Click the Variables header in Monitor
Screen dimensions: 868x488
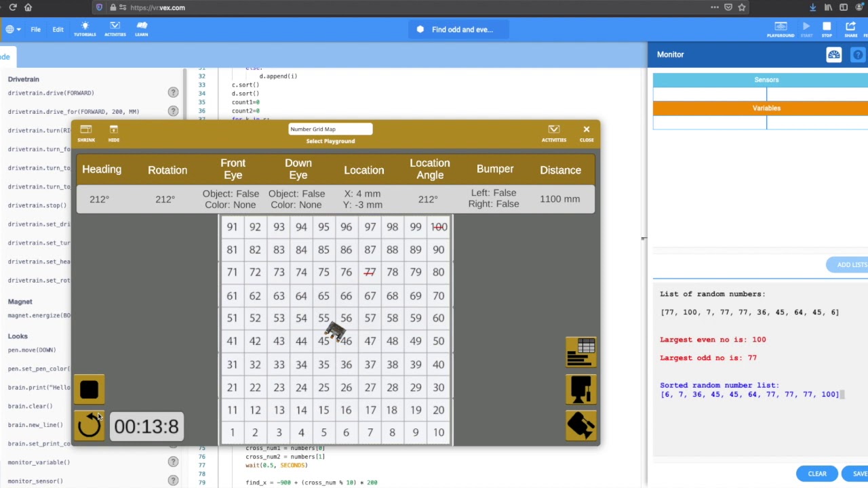pos(766,108)
